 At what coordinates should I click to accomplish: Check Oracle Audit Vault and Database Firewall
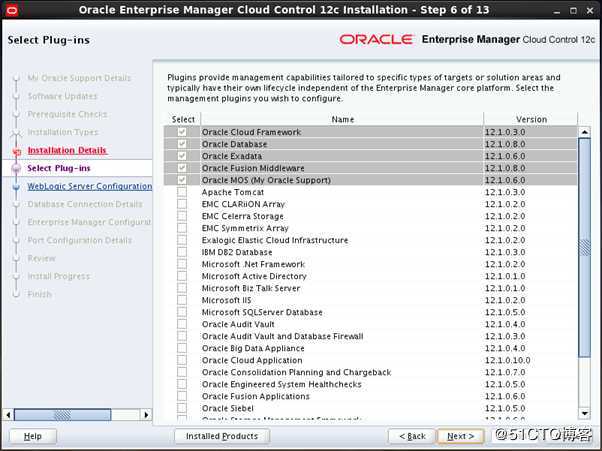182,336
